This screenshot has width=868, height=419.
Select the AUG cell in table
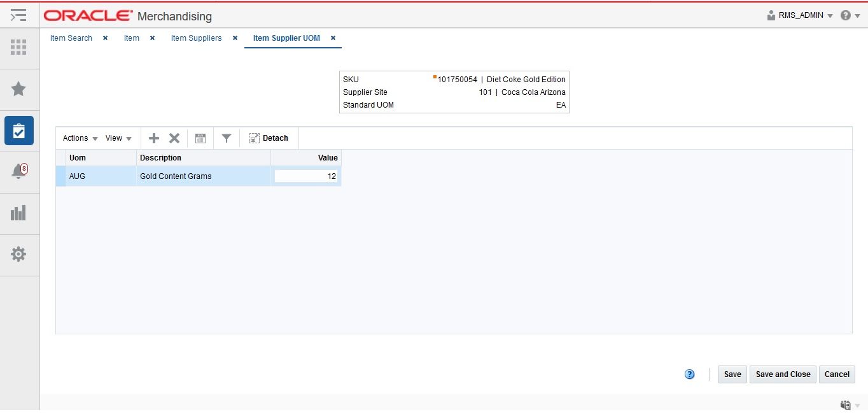(x=101, y=176)
